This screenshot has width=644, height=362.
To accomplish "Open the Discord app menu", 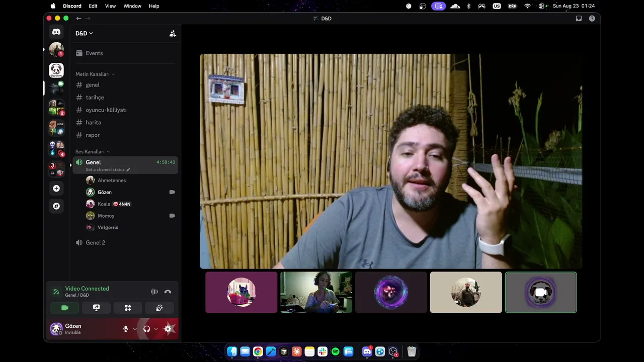I will [72, 6].
